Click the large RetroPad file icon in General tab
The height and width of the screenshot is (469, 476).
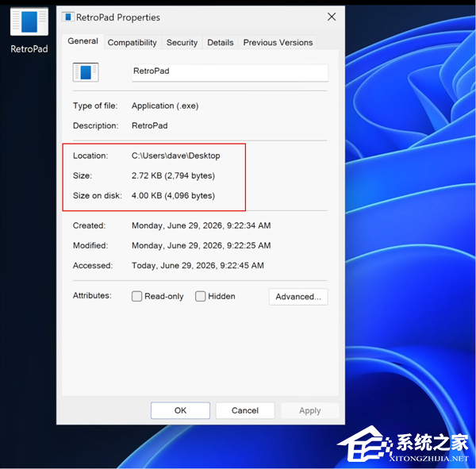(x=86, y=72)
